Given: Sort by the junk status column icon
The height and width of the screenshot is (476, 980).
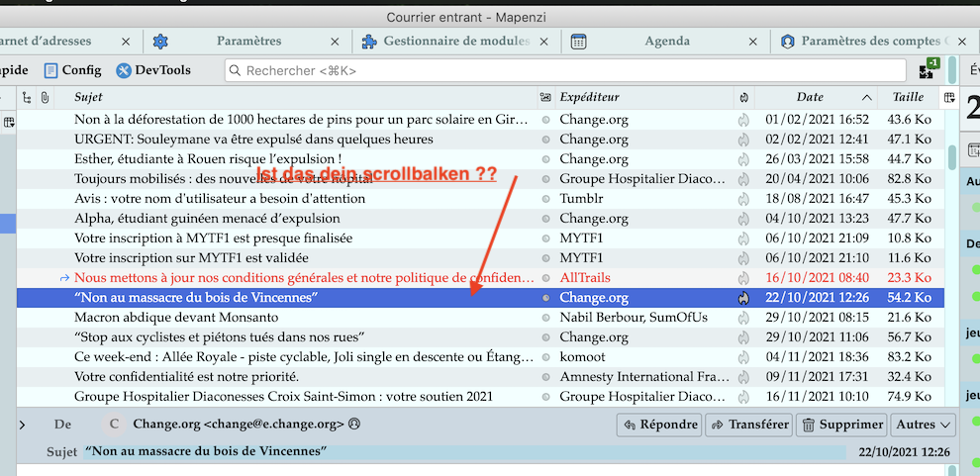Looking at the screenshot, I should point(743,97).
